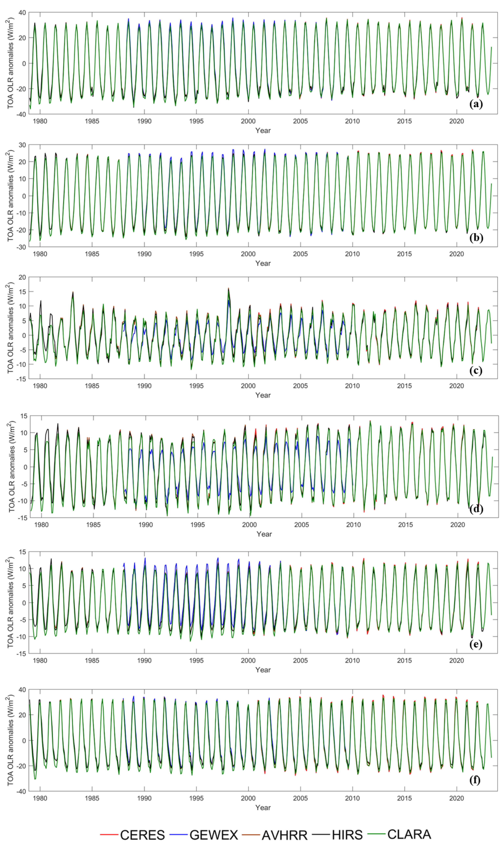Click the 2015 tick label in panel (d)
The height and width of the screenshot is (848, 504).
click(x=405, y=524)
